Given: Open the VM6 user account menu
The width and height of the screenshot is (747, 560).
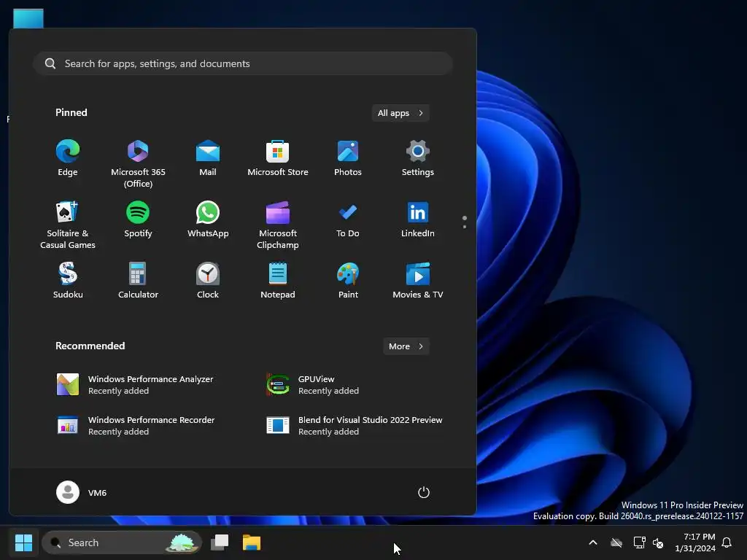Looking at the screenshot, I should pos(82,492).
